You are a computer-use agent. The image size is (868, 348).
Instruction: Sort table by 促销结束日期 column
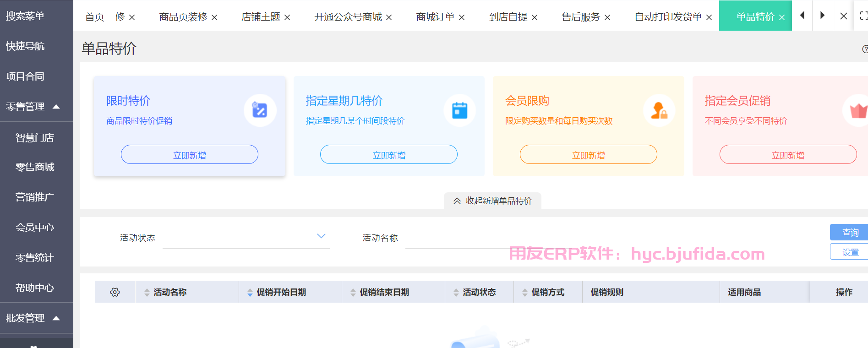353,293
